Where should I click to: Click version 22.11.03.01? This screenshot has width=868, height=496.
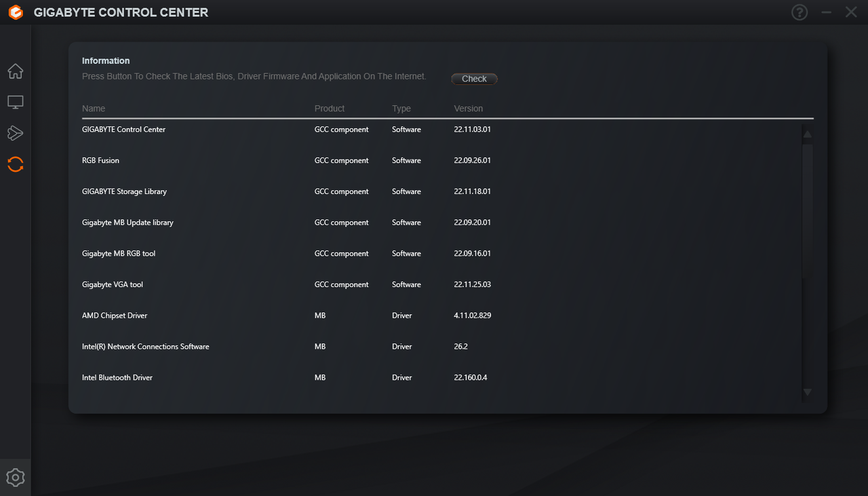pos(473,130)
